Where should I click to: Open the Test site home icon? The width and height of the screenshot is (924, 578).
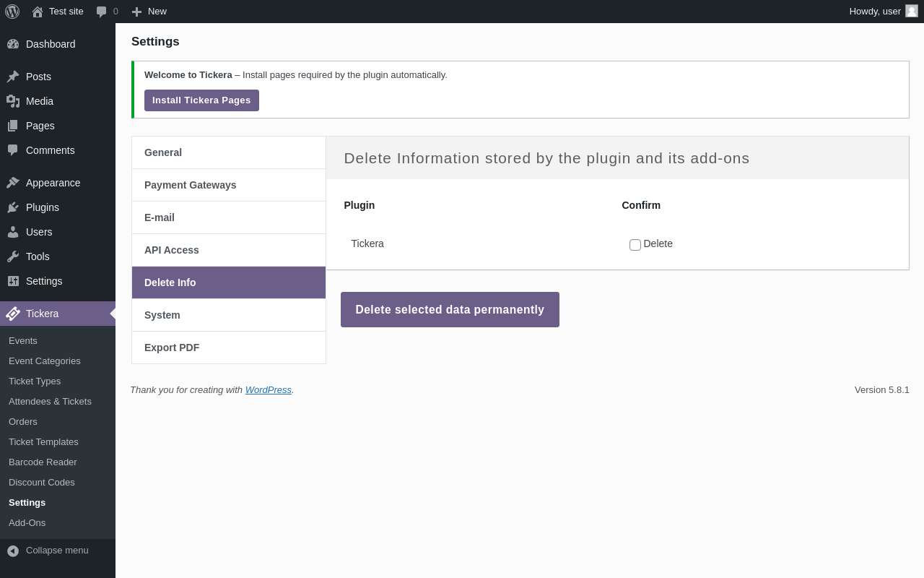pyautogui.click(x=38, y=12)
